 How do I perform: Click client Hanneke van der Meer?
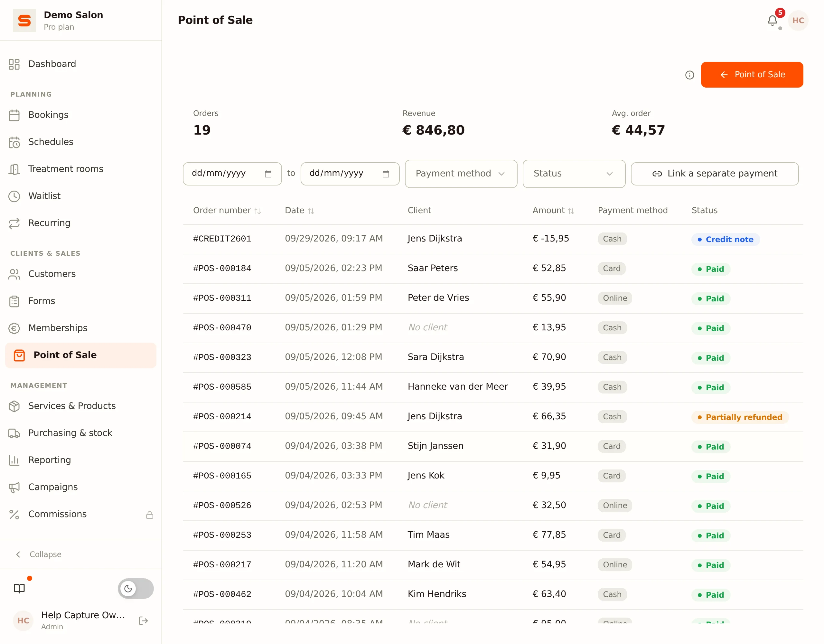pos(457,386)
